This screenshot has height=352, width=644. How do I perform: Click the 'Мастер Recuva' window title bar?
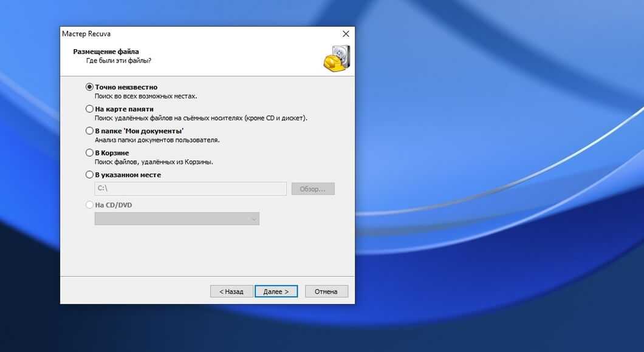click(x=182, y=34)
